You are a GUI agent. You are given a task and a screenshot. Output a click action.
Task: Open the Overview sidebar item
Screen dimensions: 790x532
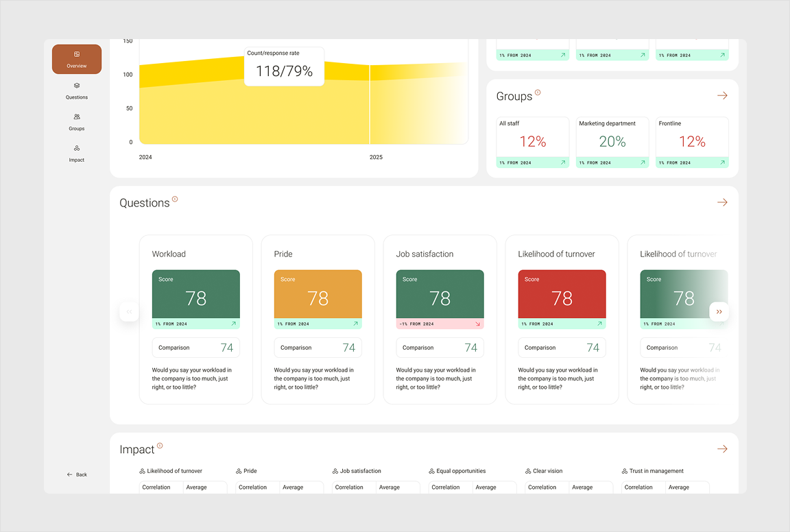point(77,59)
